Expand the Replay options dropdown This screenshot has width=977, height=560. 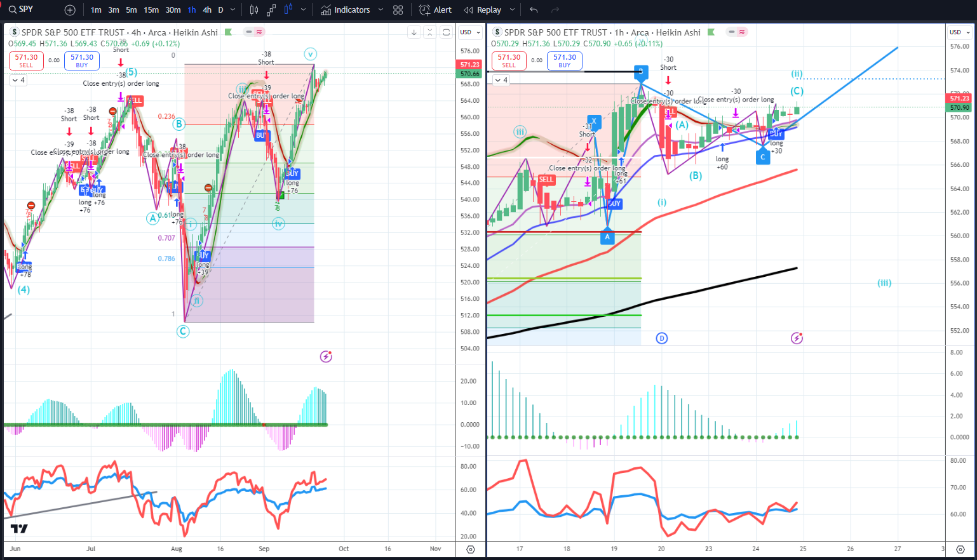512,10
